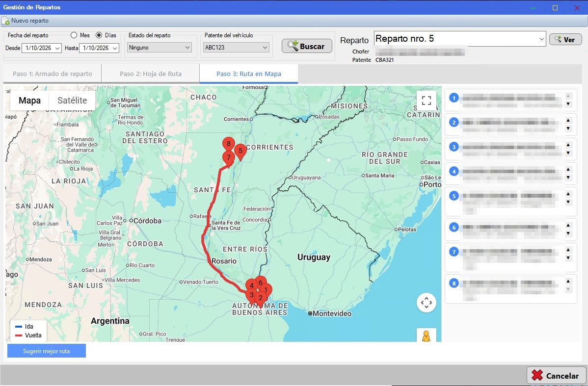588x386 pixels.
Task: Click the Ver button
Action: (565, 39)
